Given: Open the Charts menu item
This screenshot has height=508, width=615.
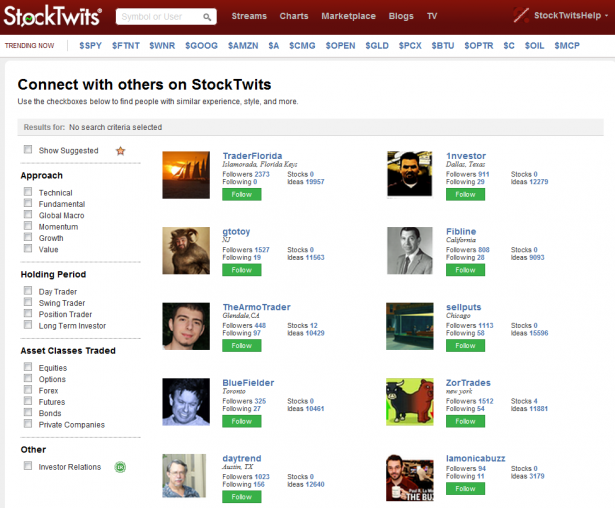Looking at the screenshot, I should pyautogui.click(x=294, y=17).
